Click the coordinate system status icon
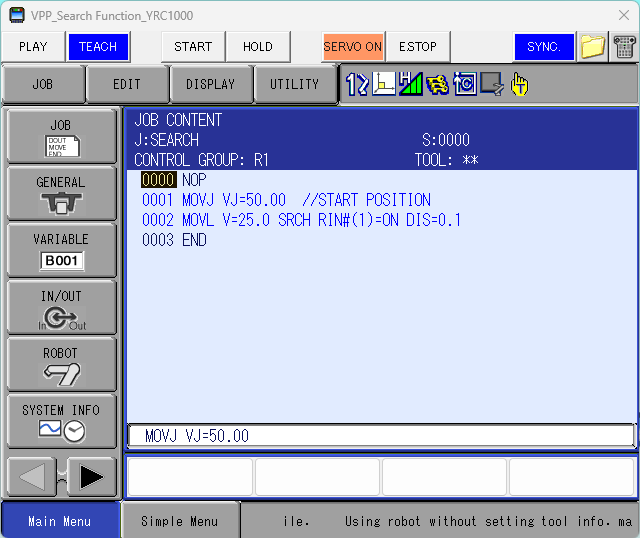The image size is (640, 538). (x=384, y=85)
